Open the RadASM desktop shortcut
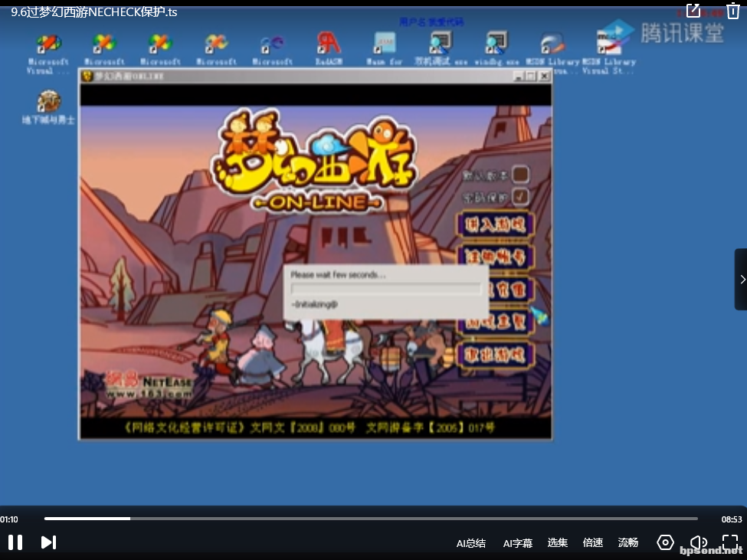This screenshot has height=560, width=747. coord(328,48)
